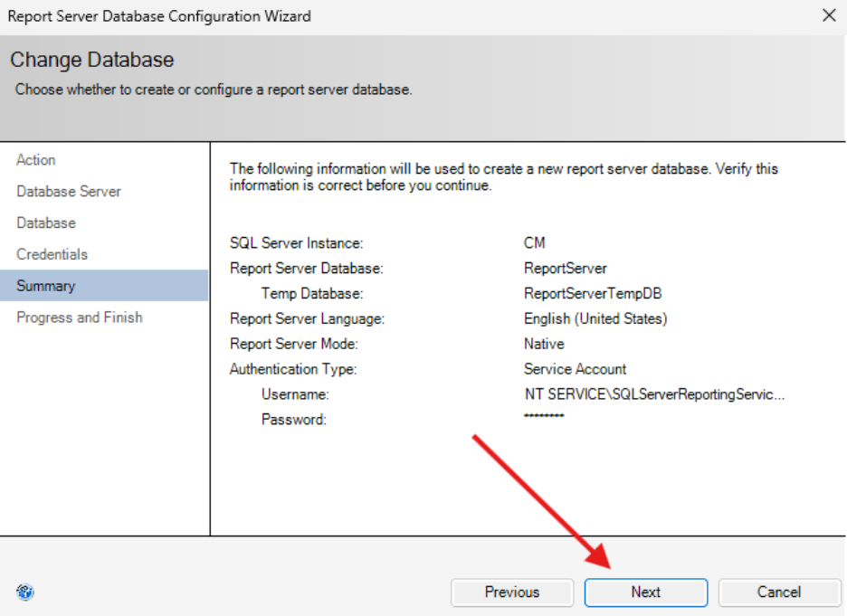Select the highlighted Summary step
Viewport: 847px width, 616px height.
(46, 286)
